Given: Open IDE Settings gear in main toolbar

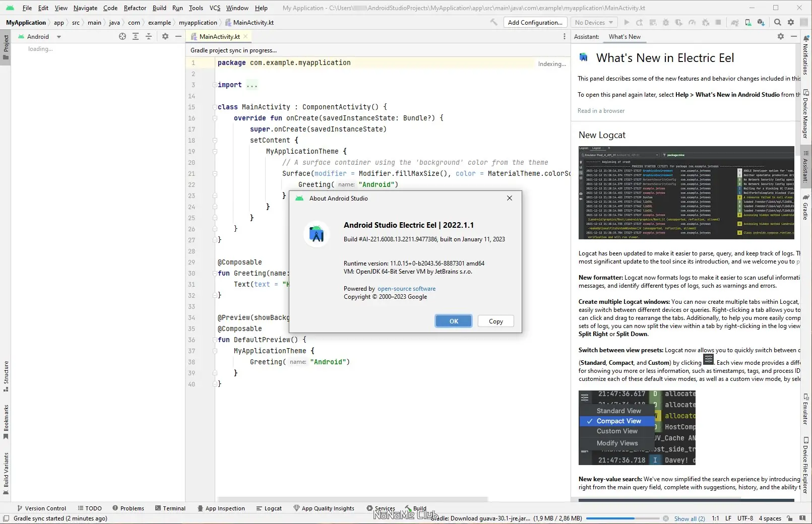Looking at the screenshot, I should (x=790, y=22).
